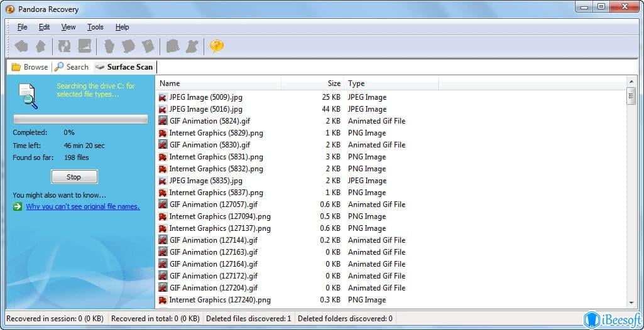The image size is (644, 330).
Task: Select the Surface Scan tab
Action: (x=124, y=67)
